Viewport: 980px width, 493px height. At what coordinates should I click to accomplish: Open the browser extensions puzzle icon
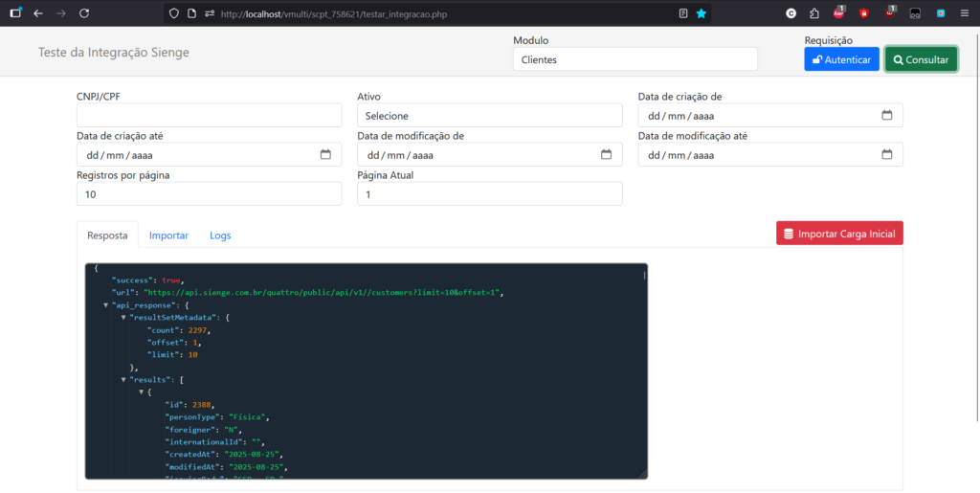click(x=813, y=13)
